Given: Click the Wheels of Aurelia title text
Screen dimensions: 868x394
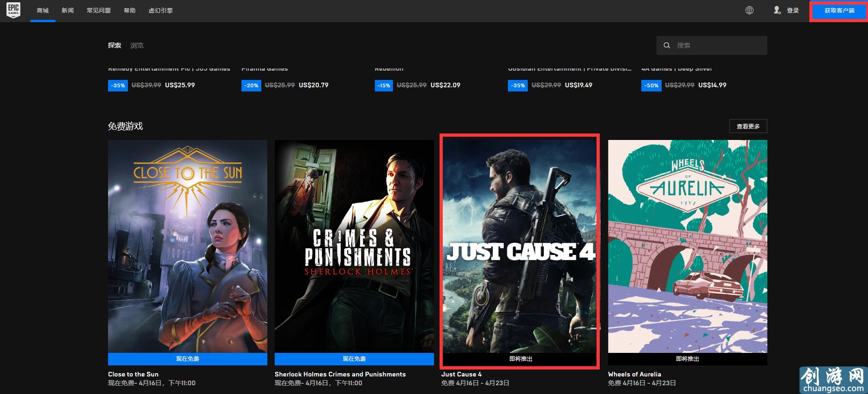Looking at the screenshot, I should click(634, 374).
